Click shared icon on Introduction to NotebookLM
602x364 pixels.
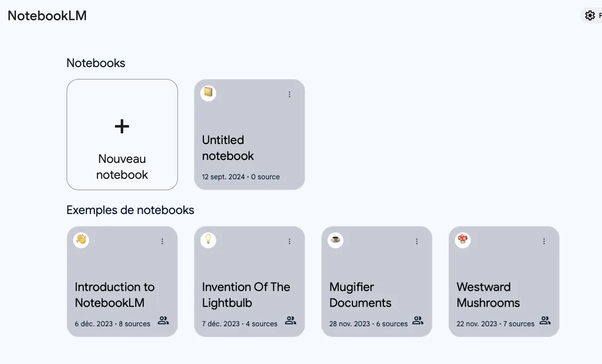(163, 321)
